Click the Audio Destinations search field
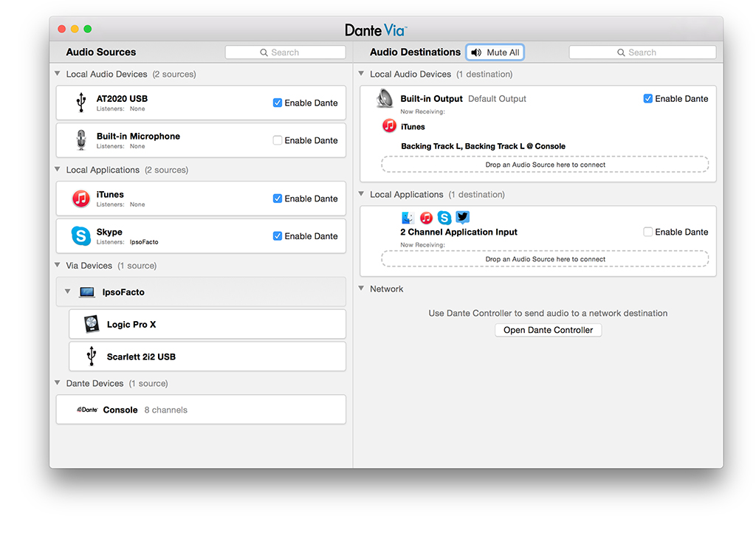The width and height of the screenshot is (756, 544). 642,52
